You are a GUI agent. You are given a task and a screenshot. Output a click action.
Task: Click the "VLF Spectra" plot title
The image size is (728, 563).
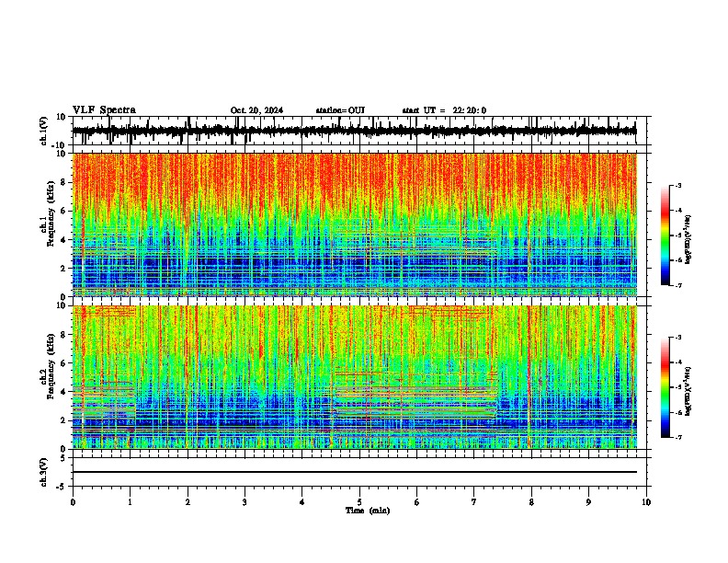[x=104, y=110]
